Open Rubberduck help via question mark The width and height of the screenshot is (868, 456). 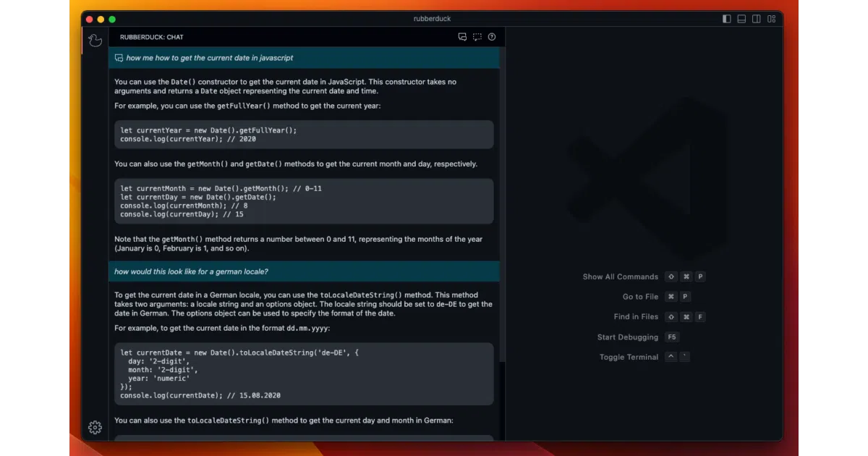492,37
